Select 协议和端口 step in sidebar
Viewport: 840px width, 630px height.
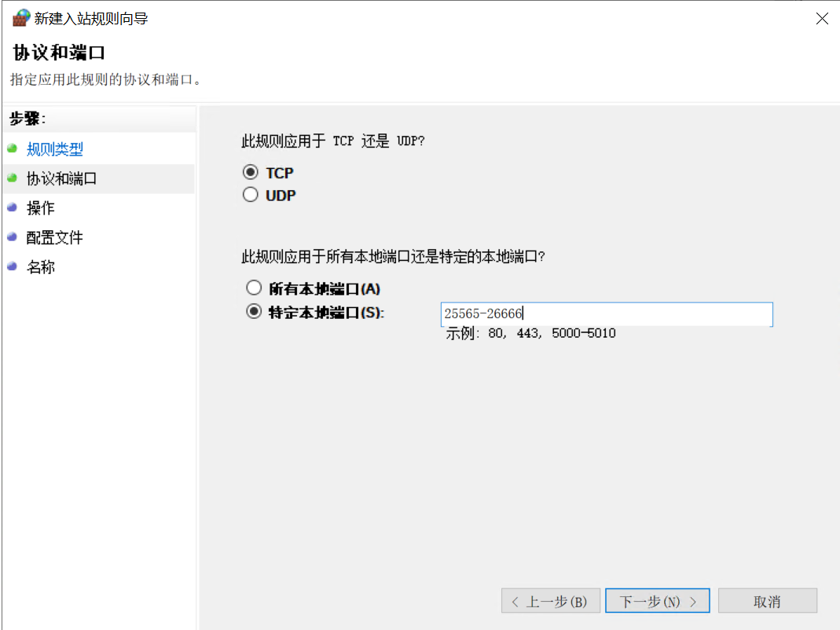pyautogui.click(x=61, y=178)
